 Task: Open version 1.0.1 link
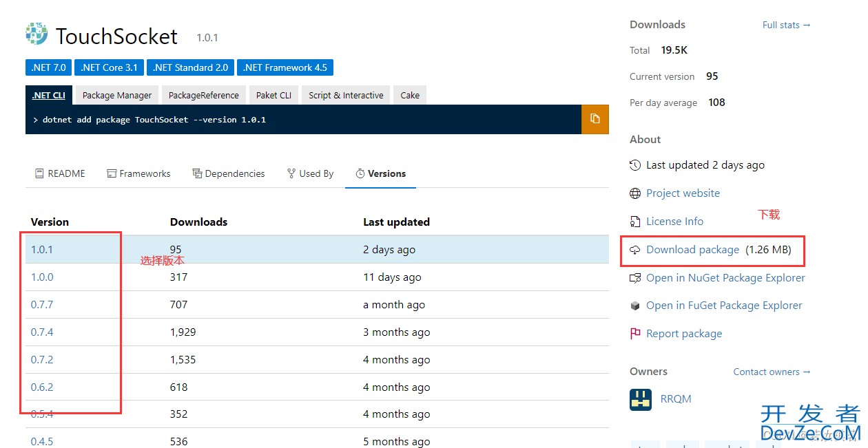(42, 250)
